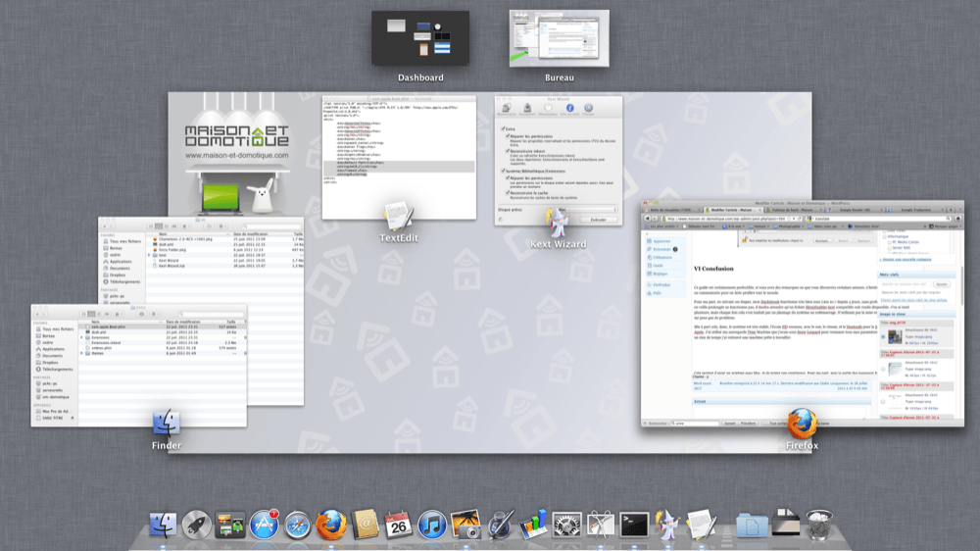Viewport: 980px width, 551px height.
Task: Switch to Tableau de bord tab in Firefox
Action: (793, 210)
